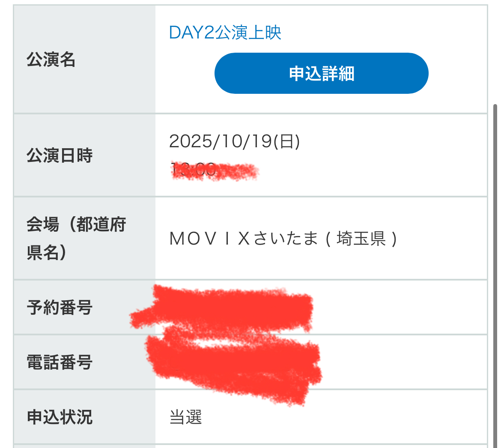Click the 申込状況 row label

tap(60, 417)
